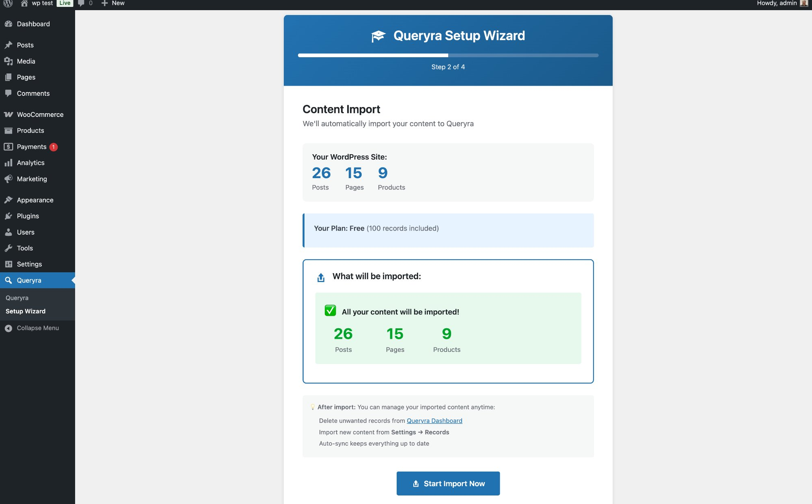Open the site home icon
This screenshot has width=812, height=504.
point(24,3)
